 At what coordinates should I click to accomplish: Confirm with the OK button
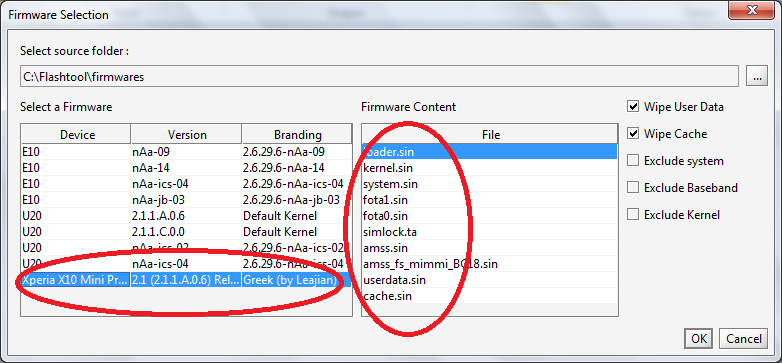coord(698,339)
